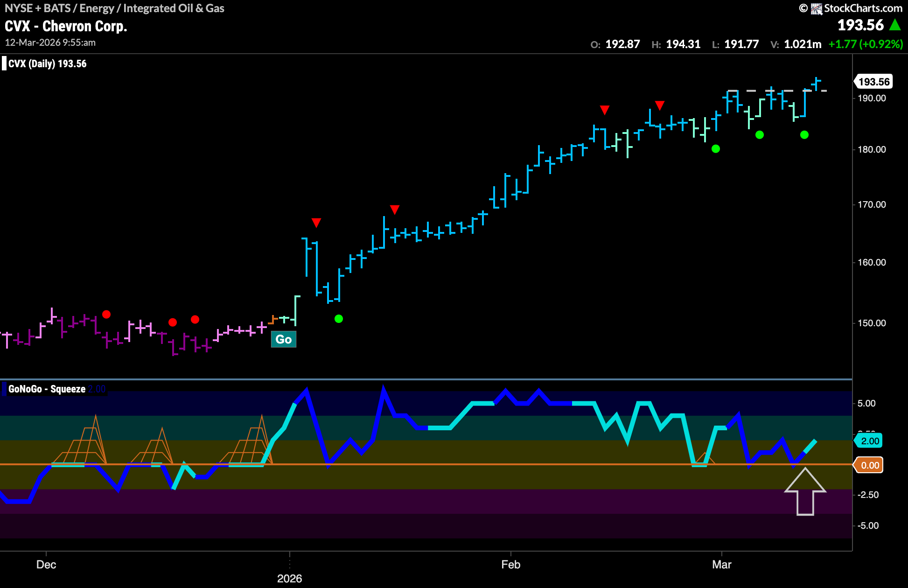Click the orange 0.00 zero-line value tag
This screenshot has width=908, height=588.
pos(869,465)
